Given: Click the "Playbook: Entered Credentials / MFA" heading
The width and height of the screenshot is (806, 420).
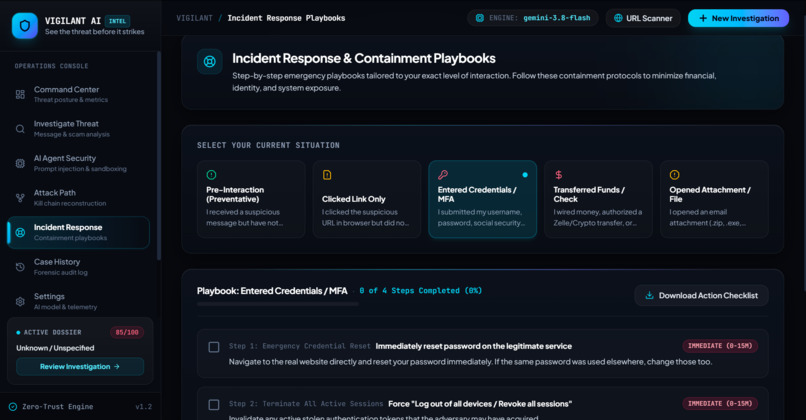Looking at the screenshot, I should coord(272,291).
